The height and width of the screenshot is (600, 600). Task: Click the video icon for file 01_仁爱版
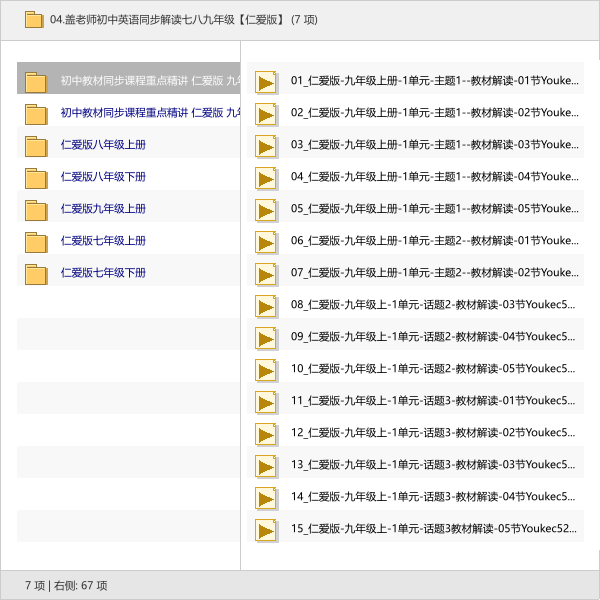(x=266, y=82)
